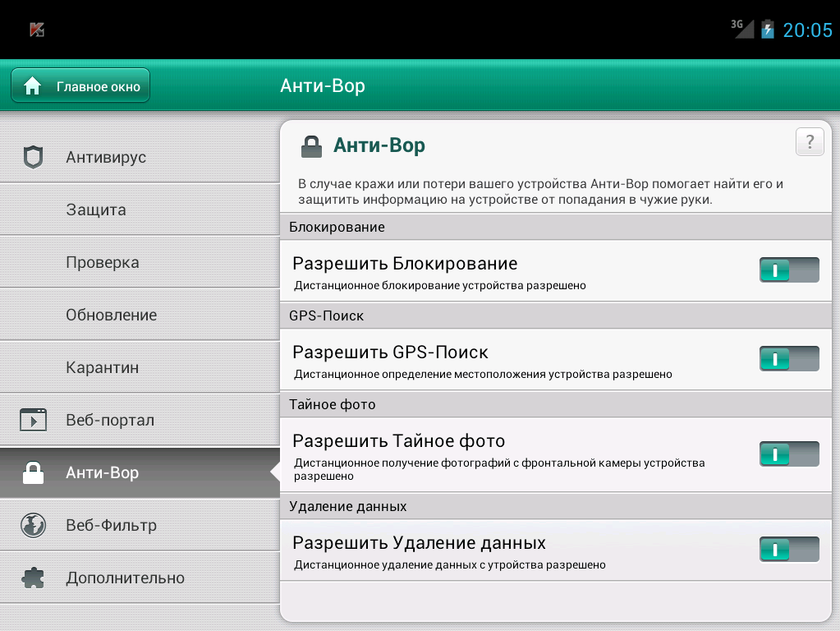Toggle the Разрешить Удаление данных switch
Screen dimensions: 840x631
[789, 550]
